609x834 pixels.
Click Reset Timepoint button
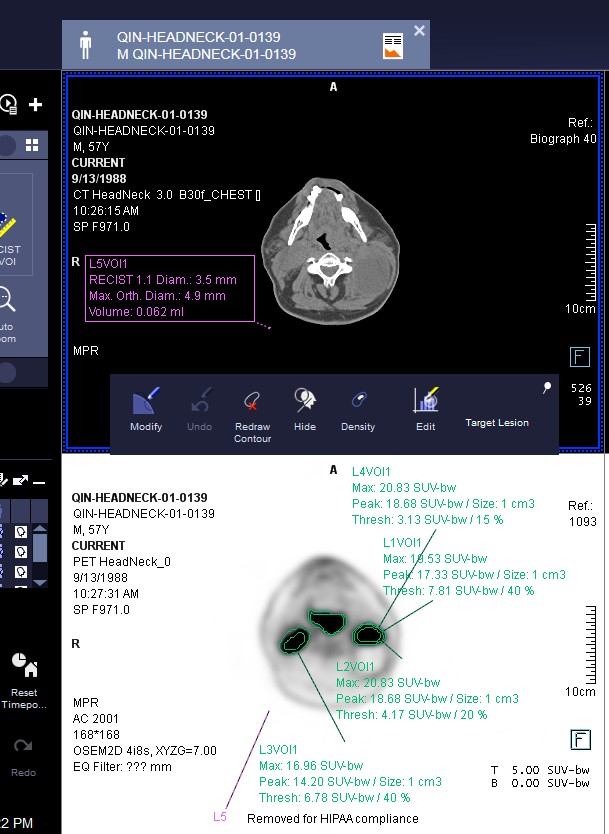(x=24, y=681)
